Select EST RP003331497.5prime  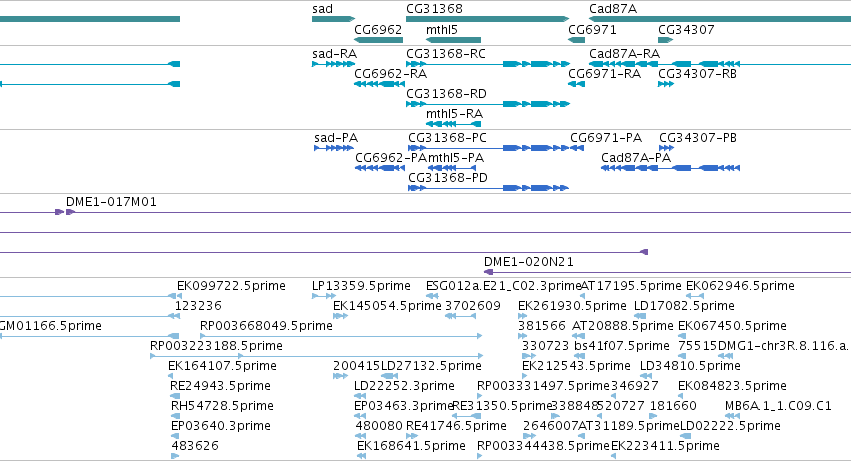[480, 397]
